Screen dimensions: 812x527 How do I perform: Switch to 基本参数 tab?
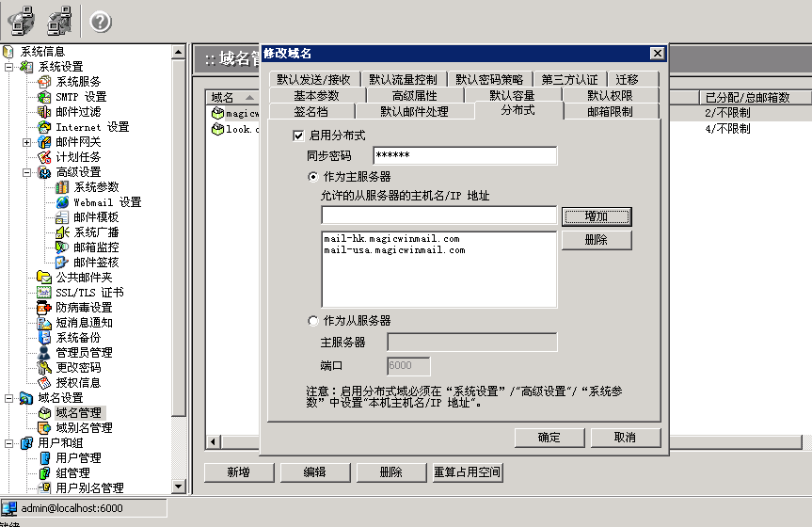coord(316,95)
